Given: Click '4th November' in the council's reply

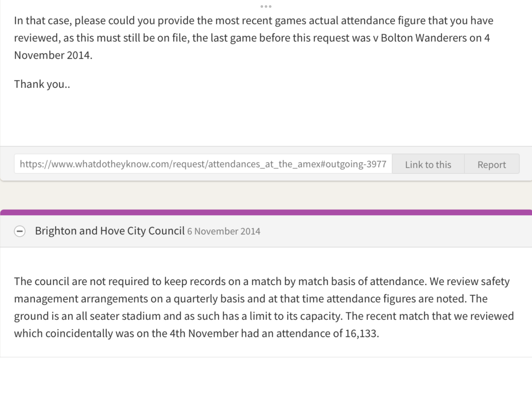Looking at the screenshot, I should 204,333.
